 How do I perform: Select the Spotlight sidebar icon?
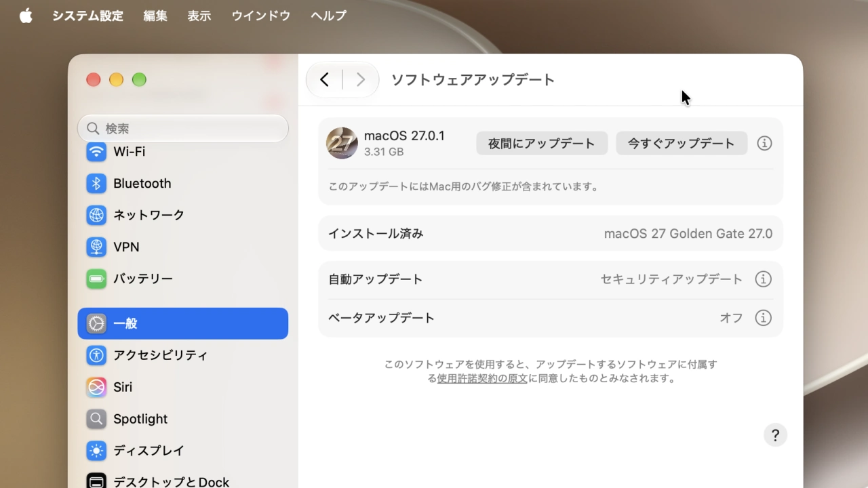tap(96, 419)
